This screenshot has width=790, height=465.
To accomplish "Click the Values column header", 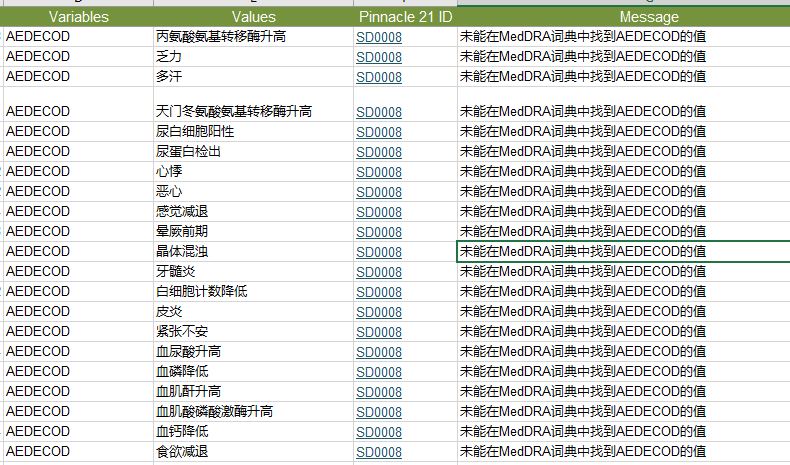I will [253, 17].
